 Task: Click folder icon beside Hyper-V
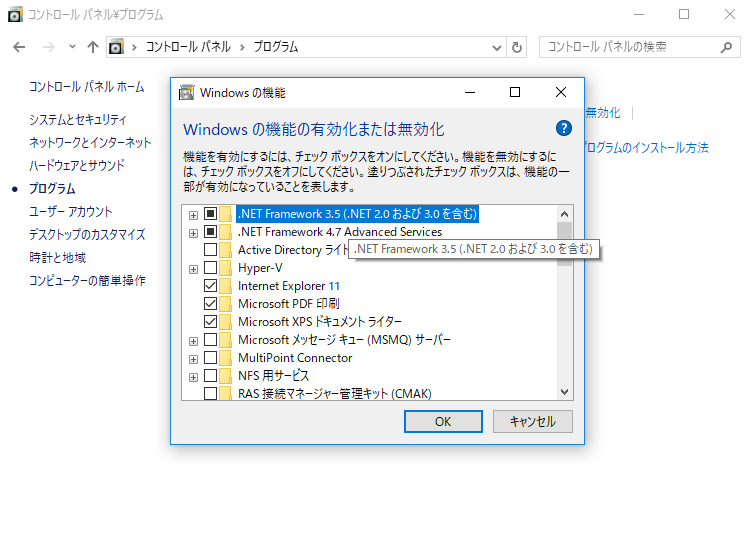pyautogui.click(x=225, y=268)
